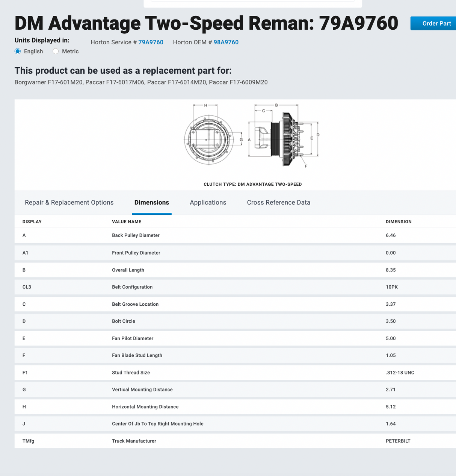Image resolution: width=456 pixels, height=476 pixels.
Task: Select Stud Thread Size row text
Action: [x=131, y=373]
